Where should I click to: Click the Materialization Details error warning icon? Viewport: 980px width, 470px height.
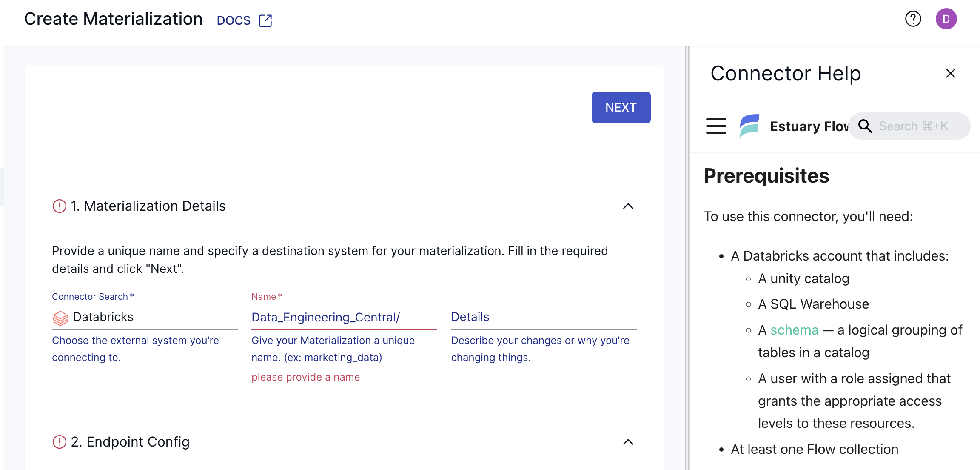tap(59, 206)
